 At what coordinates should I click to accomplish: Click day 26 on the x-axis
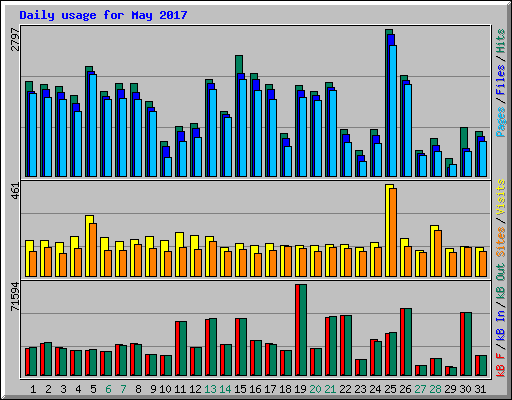(405, 389)
